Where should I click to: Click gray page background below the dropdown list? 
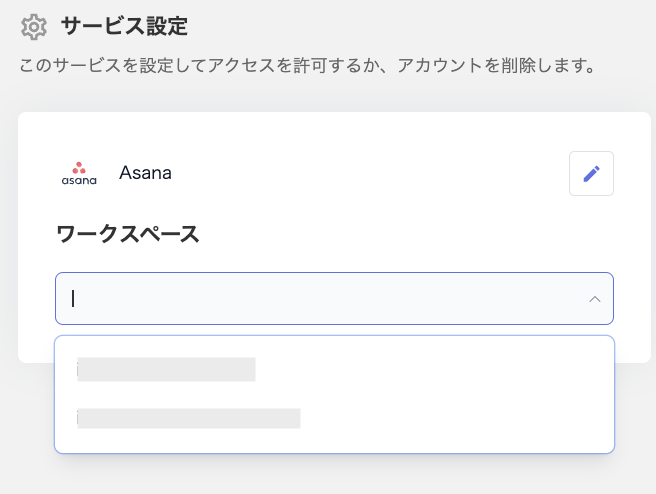[334, 475]
